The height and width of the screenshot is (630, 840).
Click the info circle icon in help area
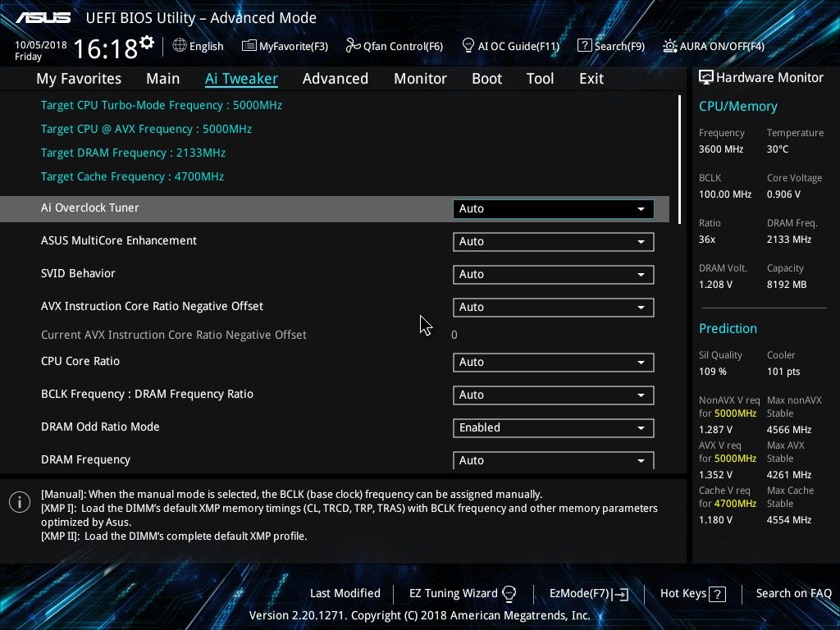click(x=20, y=502)
